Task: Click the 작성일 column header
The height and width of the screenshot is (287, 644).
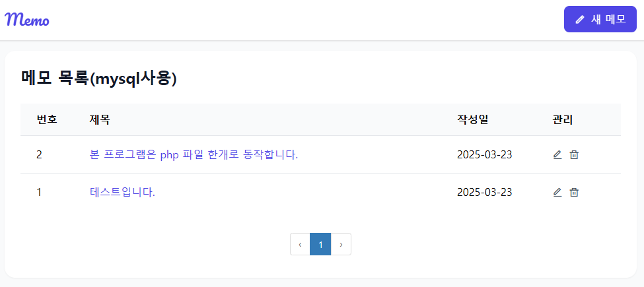Action: coord(472,119)
